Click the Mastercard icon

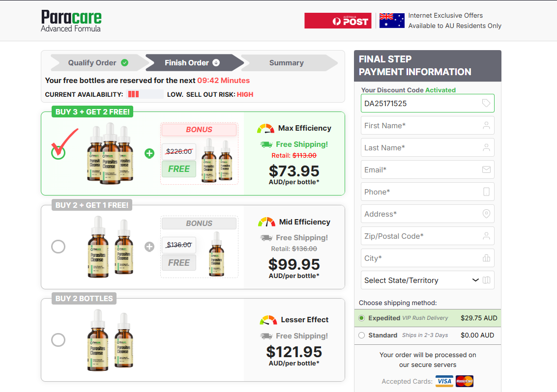464,381
